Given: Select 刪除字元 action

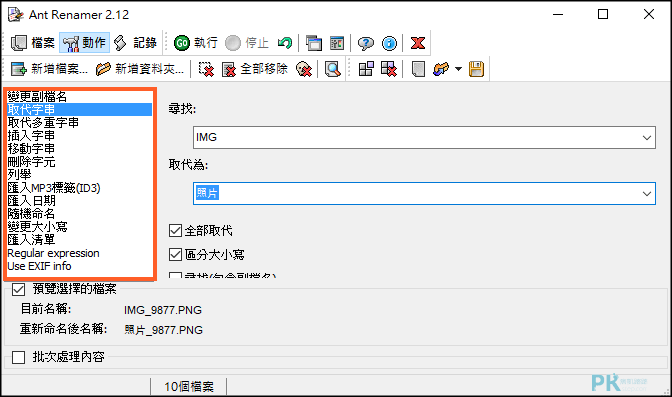Looking at the screenshot, I should 80,162.
